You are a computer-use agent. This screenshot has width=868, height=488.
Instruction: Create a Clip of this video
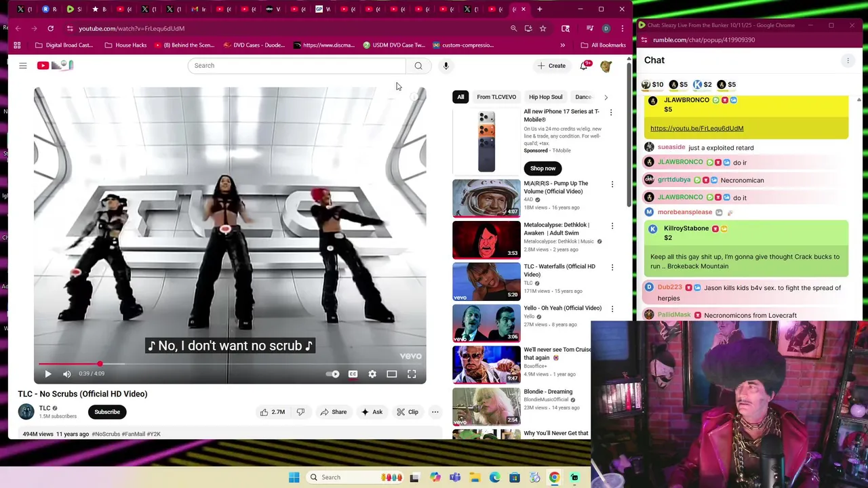click(408, 412)
